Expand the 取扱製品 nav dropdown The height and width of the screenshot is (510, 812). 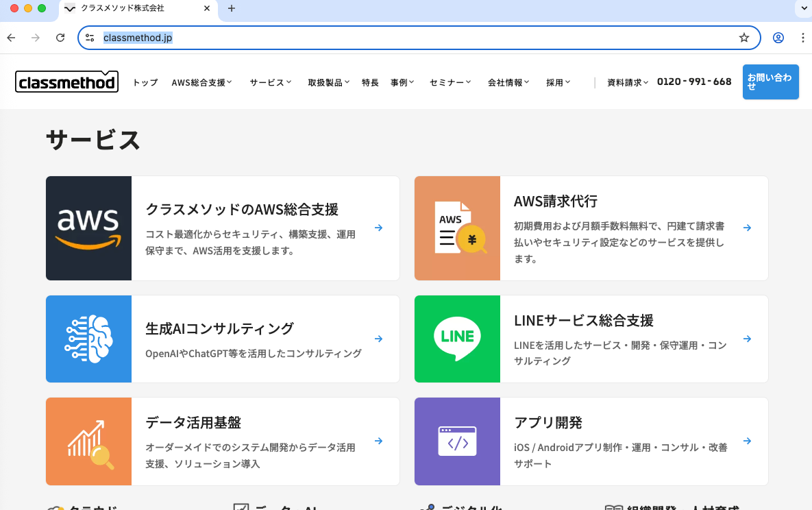(x=329, y=82)
